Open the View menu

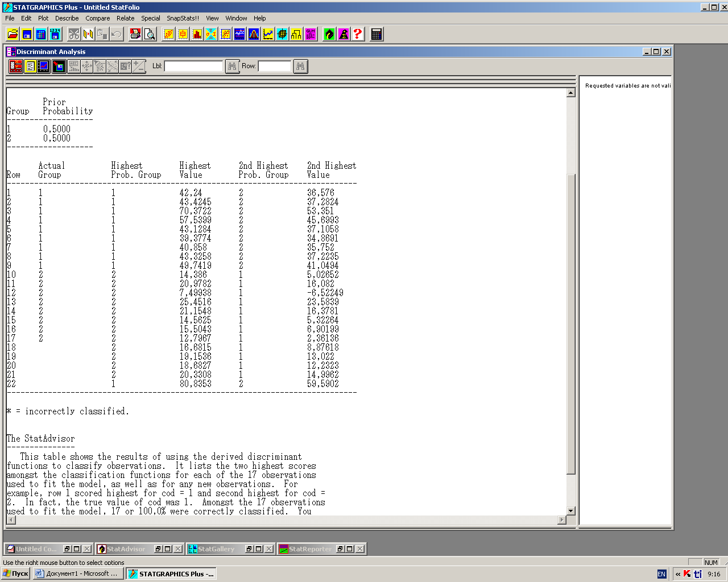[212, 18]
